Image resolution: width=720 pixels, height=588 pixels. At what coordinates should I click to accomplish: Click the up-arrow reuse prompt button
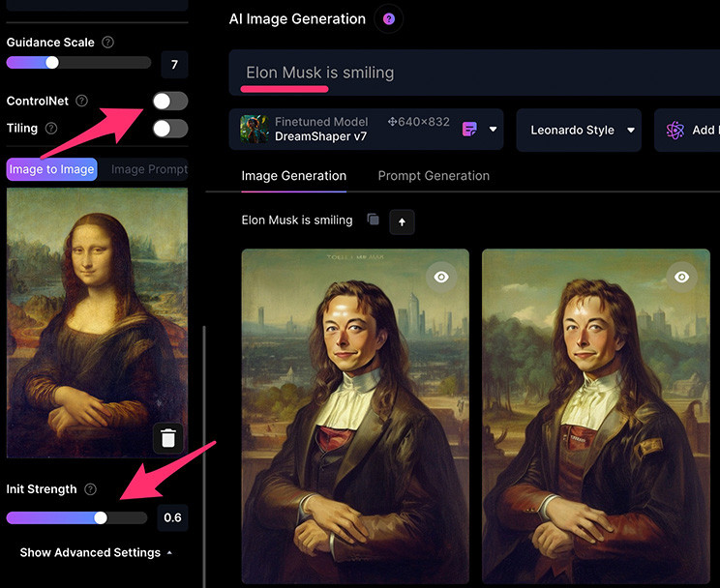402,222
